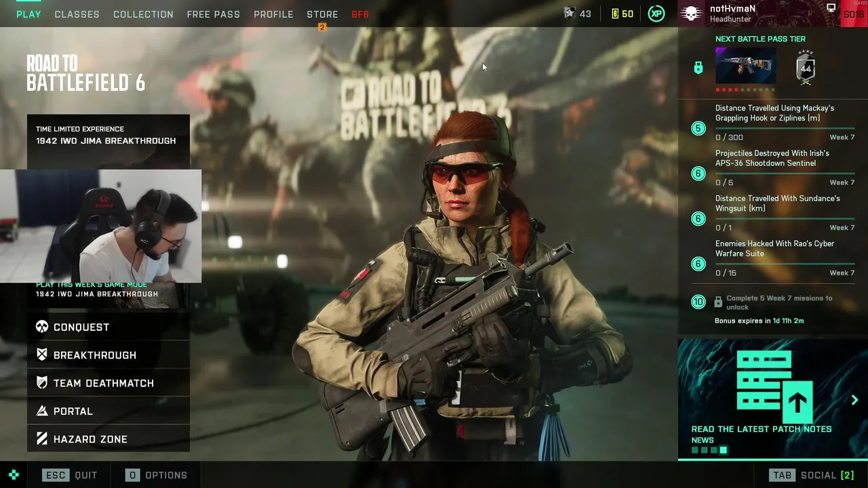Click the XP boost circle icon
Screen dimensions: 868x488
coord(656,14)
